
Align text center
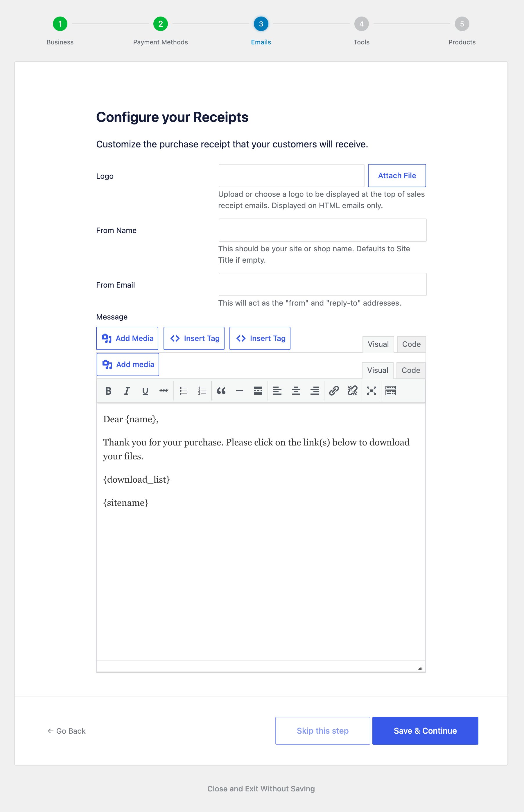coord(296,391)
